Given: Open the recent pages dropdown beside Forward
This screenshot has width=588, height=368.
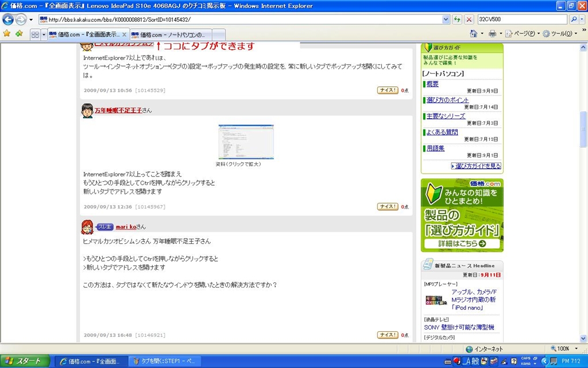Looking at the screenshot, I should 31,20.
